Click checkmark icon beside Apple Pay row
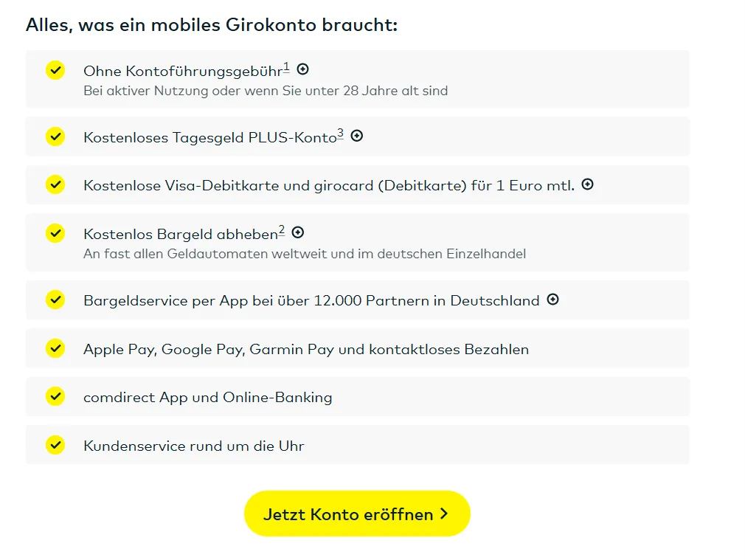 point(55,348)
